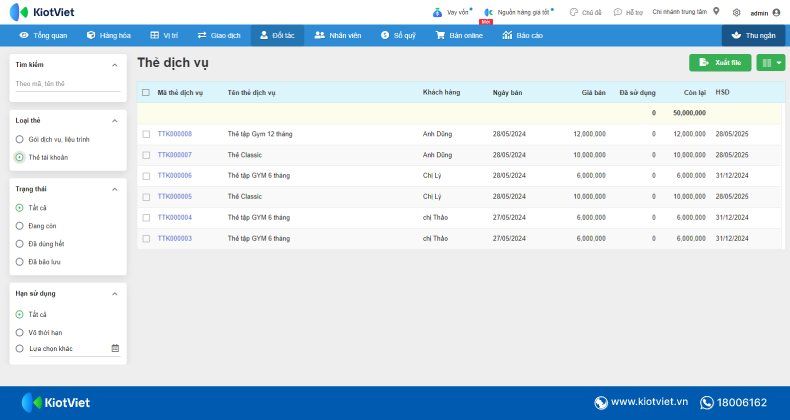
Task: Click the Xuất file export button
Action: point(720,62)
